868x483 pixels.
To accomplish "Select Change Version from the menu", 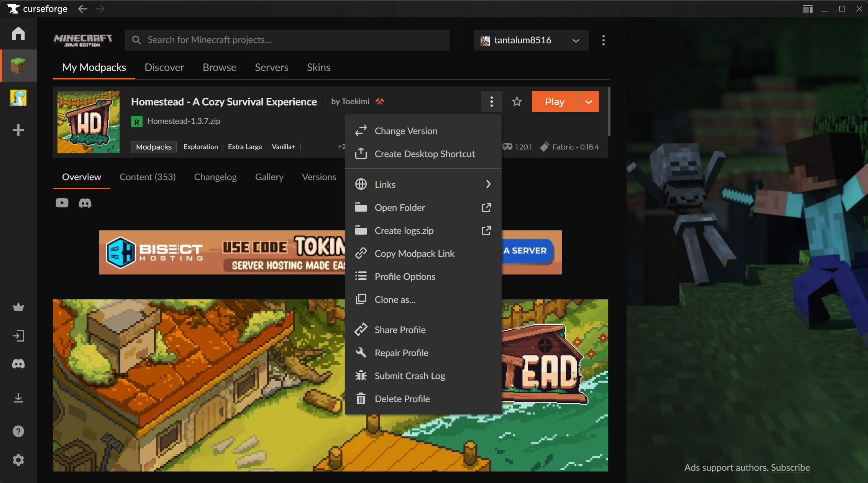I will (423, 131).
